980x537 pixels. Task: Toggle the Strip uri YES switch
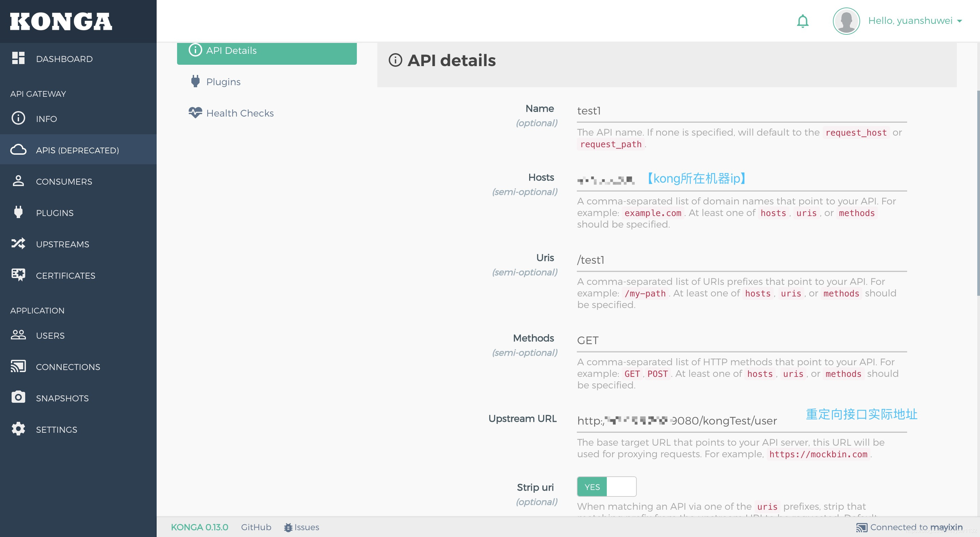coord(606,486)
